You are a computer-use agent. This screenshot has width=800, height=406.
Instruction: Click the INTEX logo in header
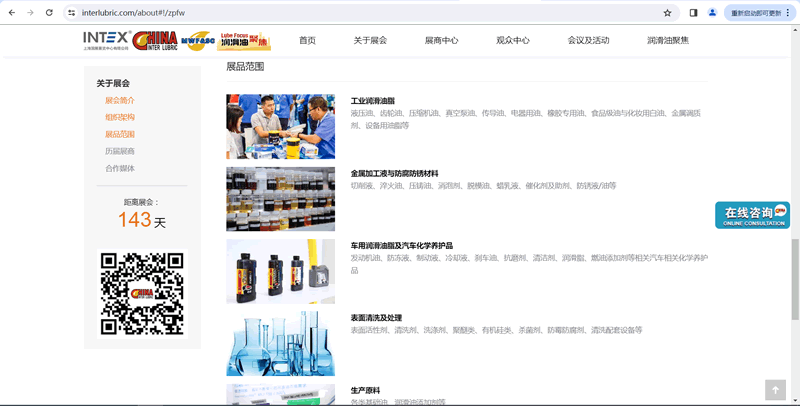[x=106, y=40]
